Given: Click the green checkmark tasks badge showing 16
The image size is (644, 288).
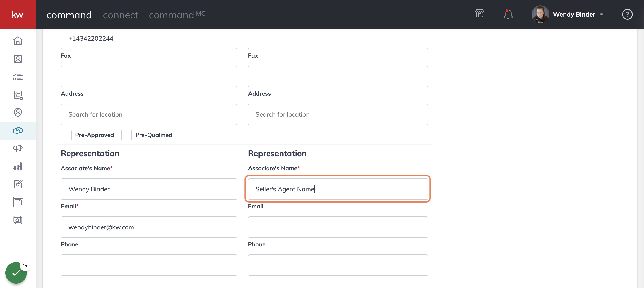Looking at the screenshot, I should 16,273.
